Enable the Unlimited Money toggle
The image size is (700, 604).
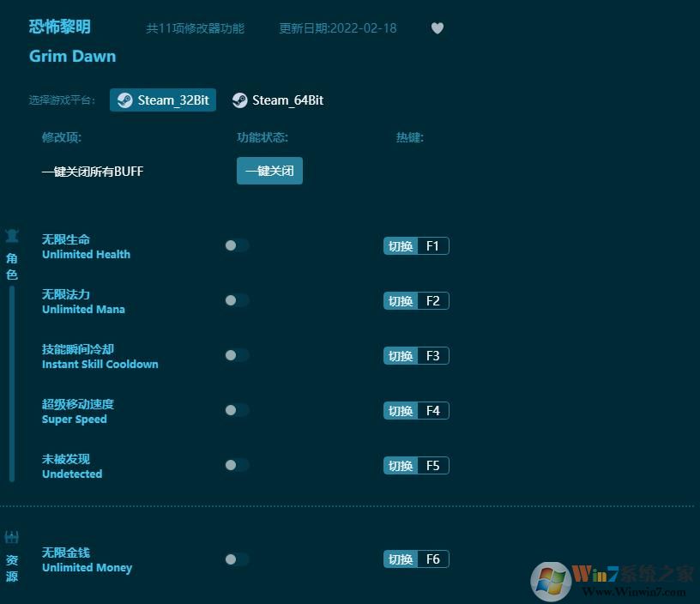236,559
